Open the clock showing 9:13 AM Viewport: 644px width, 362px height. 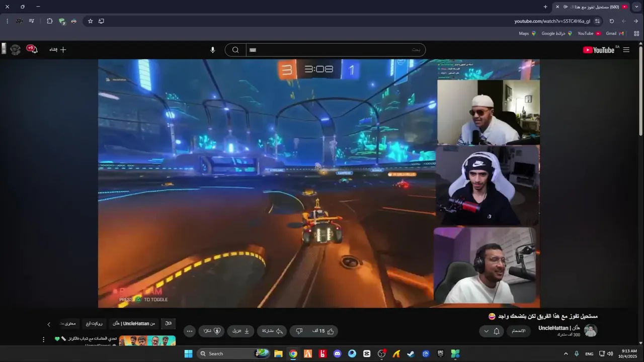click(x=629, y=353)
